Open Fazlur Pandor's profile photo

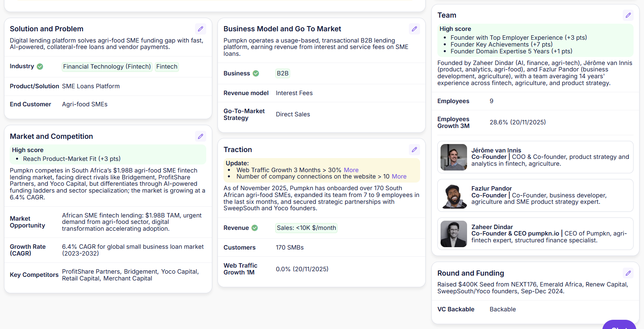click(x=454, y=195)
